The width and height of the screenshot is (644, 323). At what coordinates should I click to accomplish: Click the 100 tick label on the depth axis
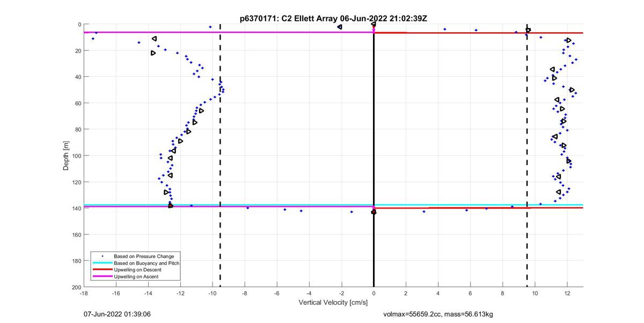pyautogui.click(x=76, y=156)
